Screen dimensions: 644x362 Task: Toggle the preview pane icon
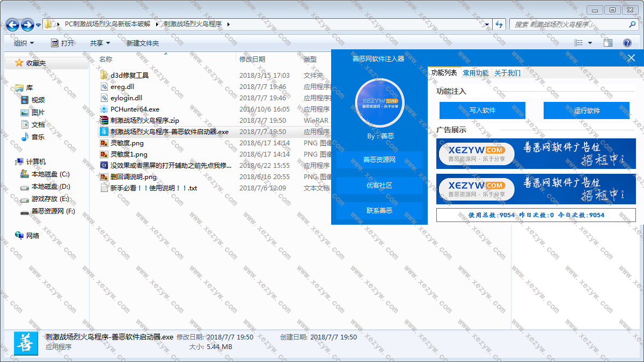[608, 43]
